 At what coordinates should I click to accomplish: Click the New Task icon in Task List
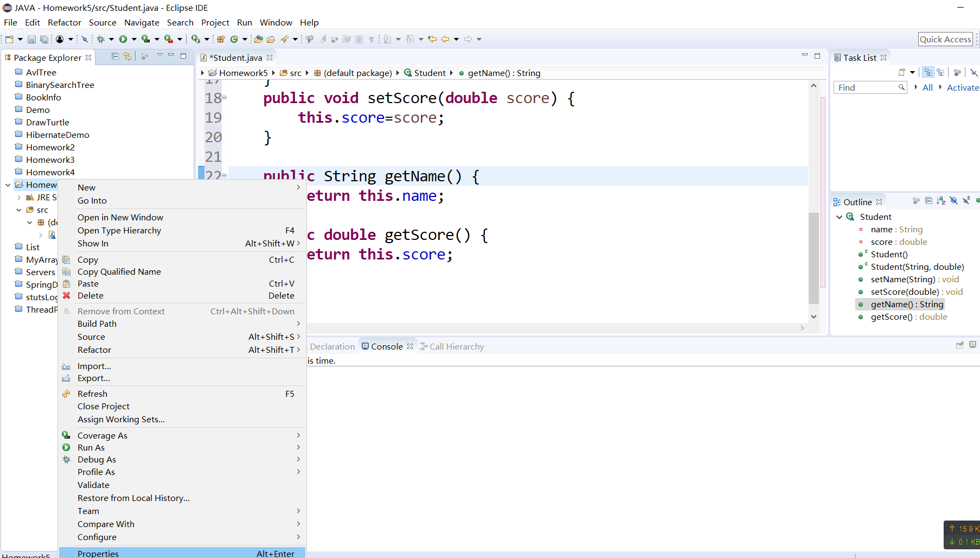click(x=902, y=72)
